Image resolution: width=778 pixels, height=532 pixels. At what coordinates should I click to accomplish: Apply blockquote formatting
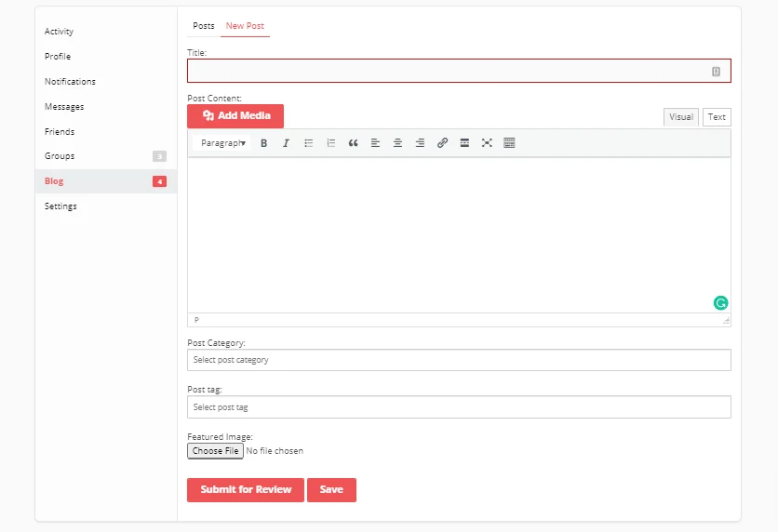click(x=353, y=143)
